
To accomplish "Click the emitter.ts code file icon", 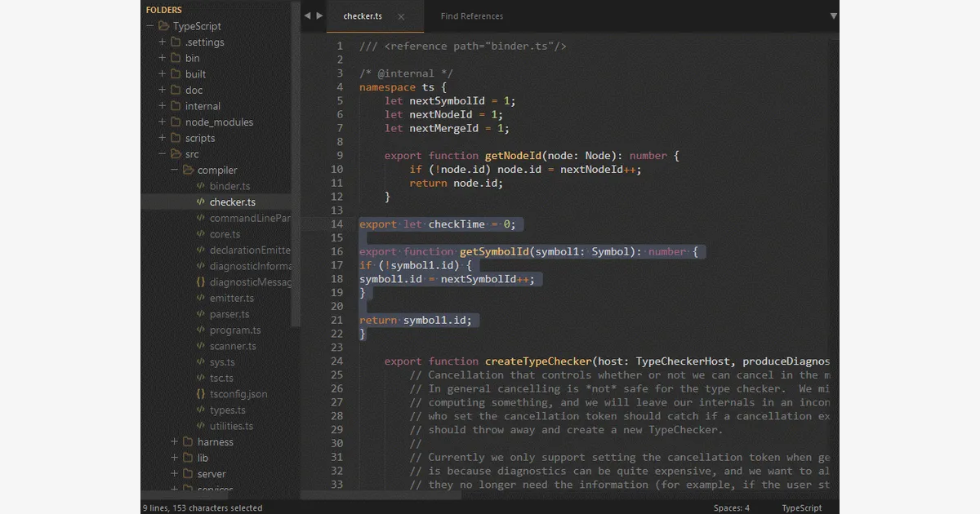I will (x=200, y=298).
